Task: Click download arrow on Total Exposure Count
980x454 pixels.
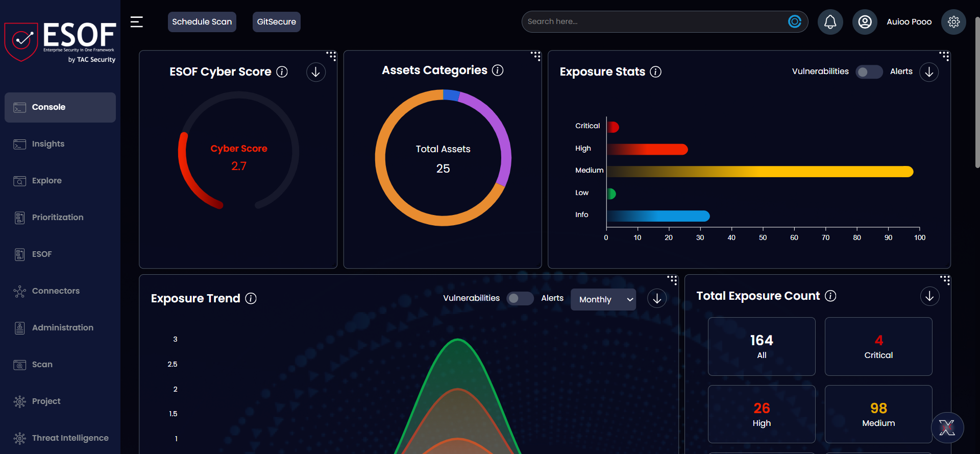Action: point(929,296)
